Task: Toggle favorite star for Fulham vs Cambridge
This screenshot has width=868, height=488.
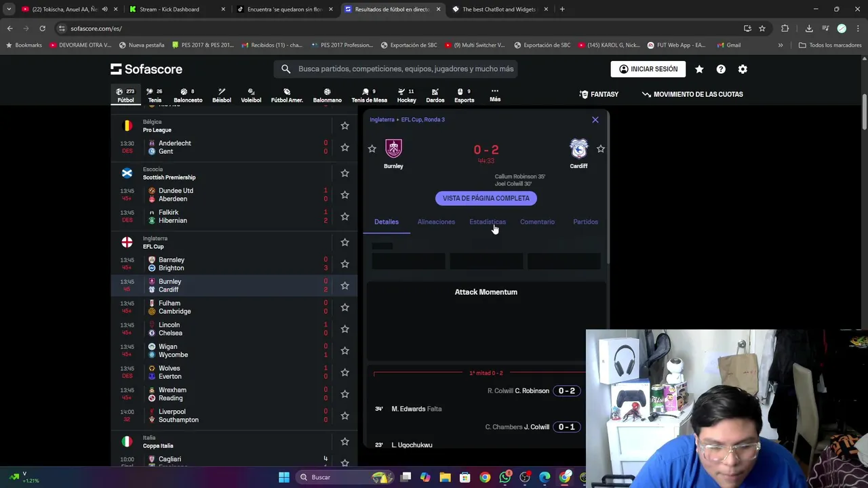Action: [344, 307]
